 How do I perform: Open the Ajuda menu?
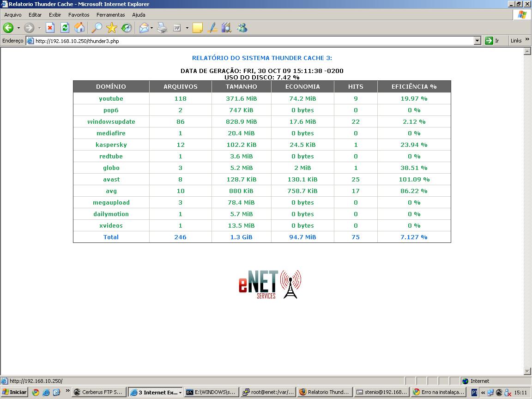139,15
